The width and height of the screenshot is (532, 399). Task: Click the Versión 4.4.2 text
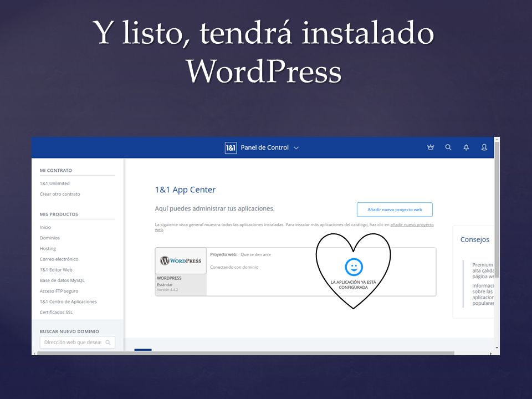167,290
